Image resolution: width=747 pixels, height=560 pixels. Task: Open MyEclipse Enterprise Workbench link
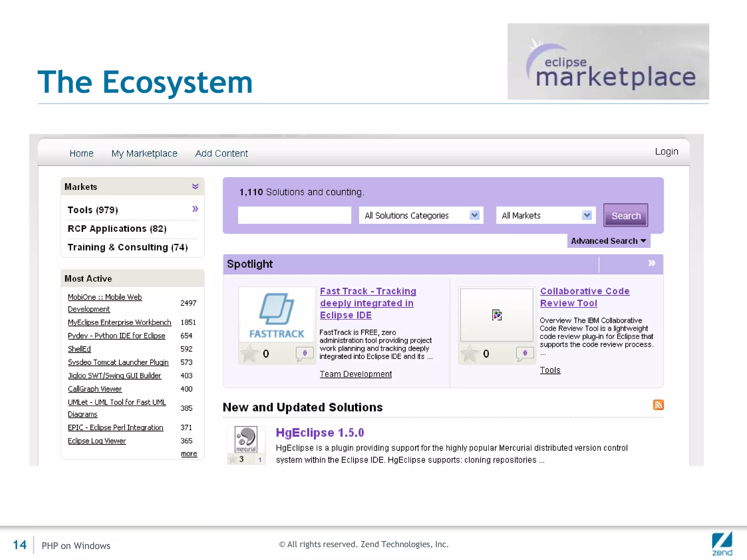pyautogui.click(x=119, y=322)
